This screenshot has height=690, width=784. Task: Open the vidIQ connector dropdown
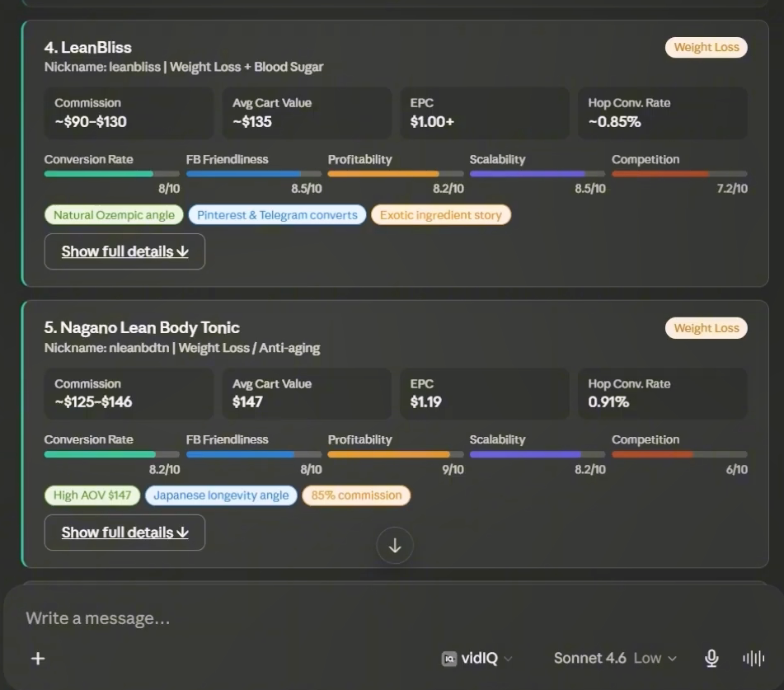pos(477,658)
